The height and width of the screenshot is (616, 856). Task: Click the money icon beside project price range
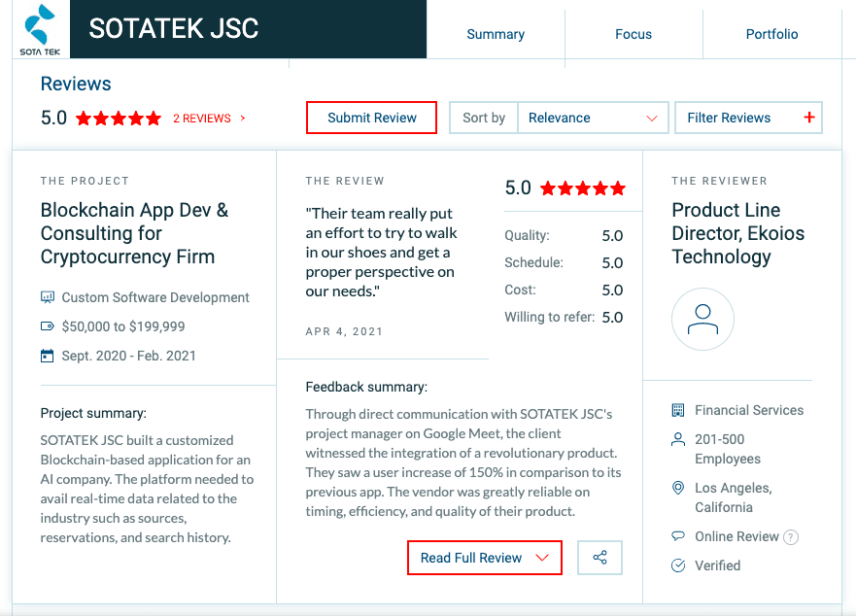click(x=47, y=326)
